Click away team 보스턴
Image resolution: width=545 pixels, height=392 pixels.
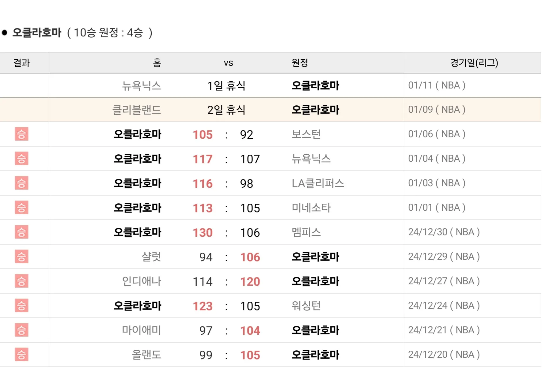coord(306,134)
